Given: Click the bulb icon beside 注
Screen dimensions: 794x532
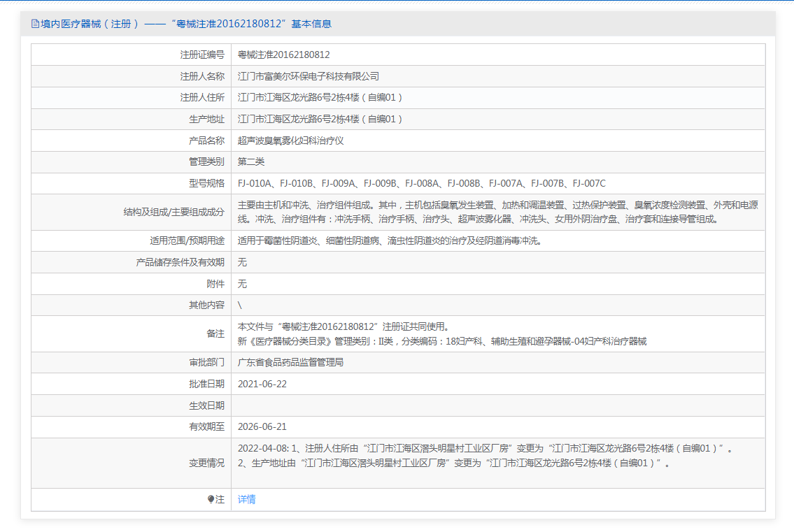Looking at the screenshot, I should 211,500.
